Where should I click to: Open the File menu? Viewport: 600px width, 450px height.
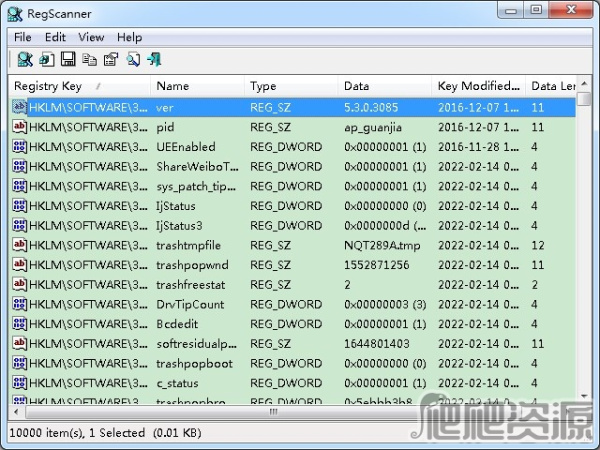[x=23, y=37]
